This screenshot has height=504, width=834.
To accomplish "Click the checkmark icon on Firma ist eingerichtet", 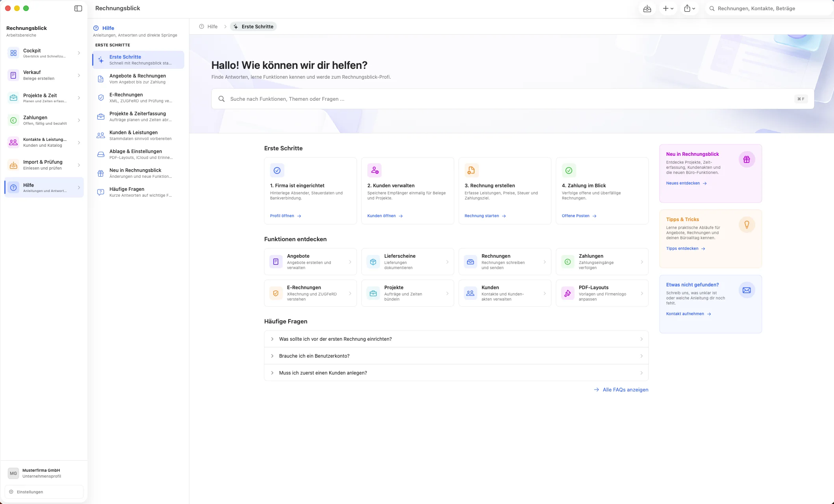I will point(277,170).
